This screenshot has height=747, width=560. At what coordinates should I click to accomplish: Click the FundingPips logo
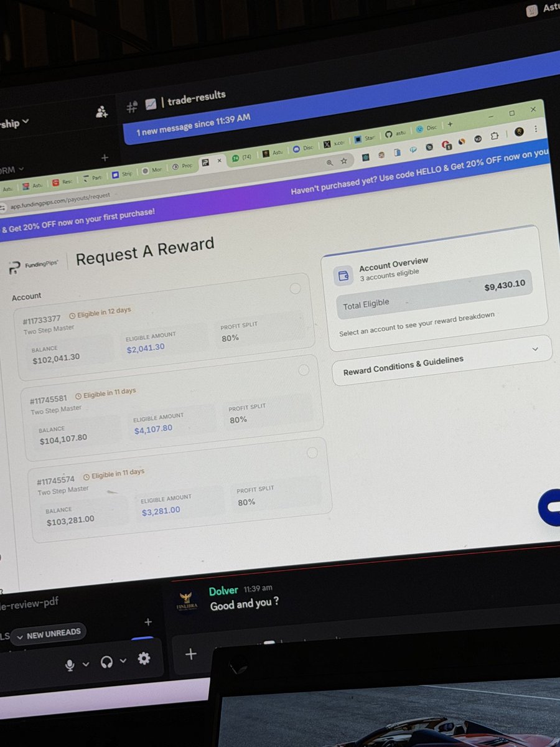[x=34, y=266]
